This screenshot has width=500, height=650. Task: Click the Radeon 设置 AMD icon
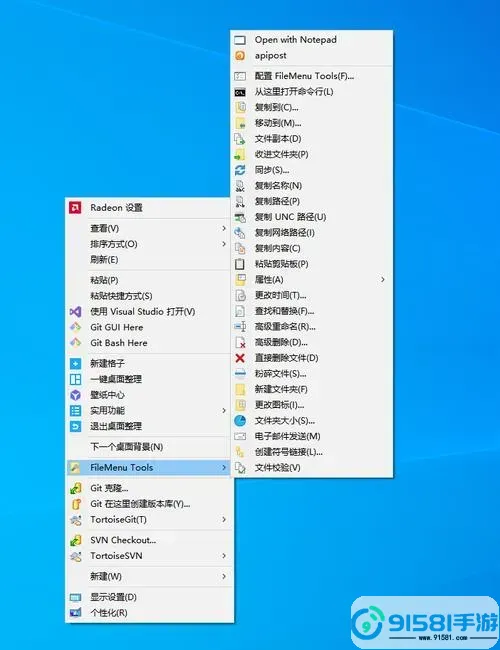pyautogui.click(x=75, y=207)
